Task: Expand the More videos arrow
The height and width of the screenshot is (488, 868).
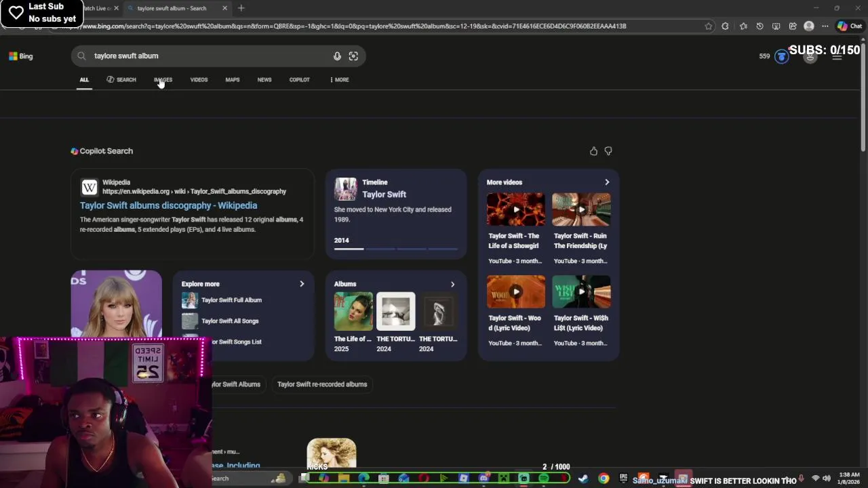Action: (607, 182)
